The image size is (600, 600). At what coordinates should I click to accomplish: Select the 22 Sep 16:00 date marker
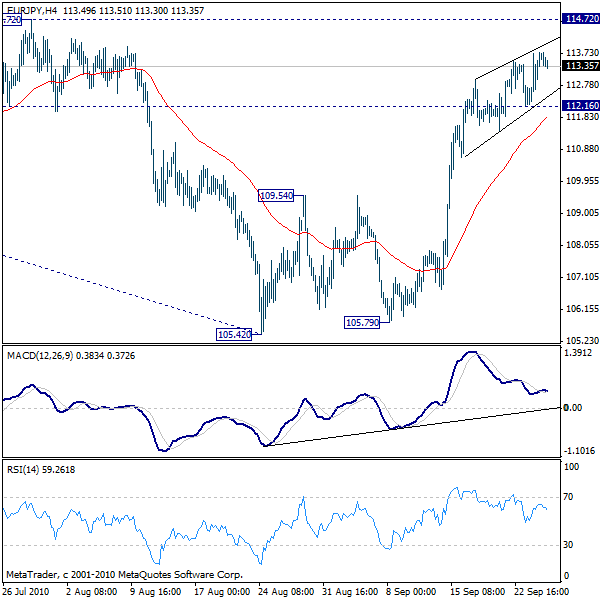point(541,590)
